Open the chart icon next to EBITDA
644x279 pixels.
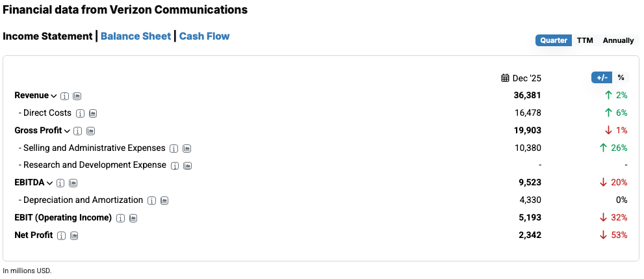73,183
